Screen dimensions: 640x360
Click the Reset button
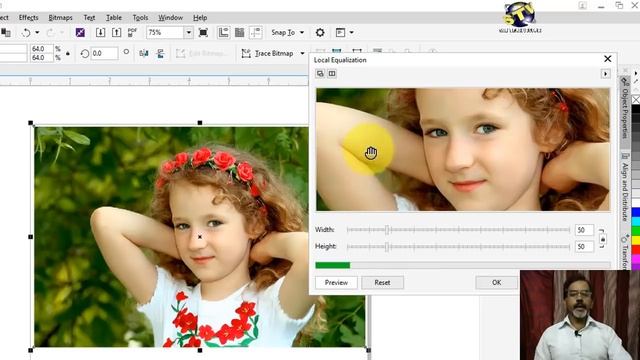382,282
